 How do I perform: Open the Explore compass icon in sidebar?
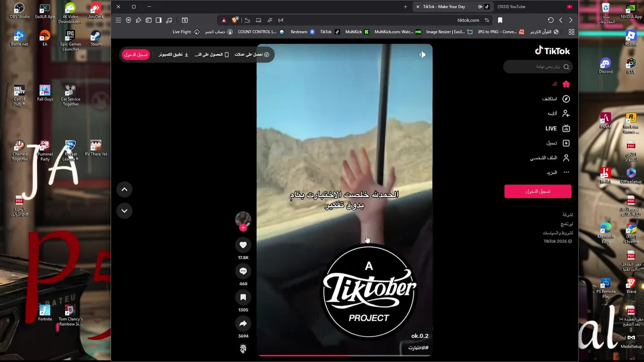(566, 99)
